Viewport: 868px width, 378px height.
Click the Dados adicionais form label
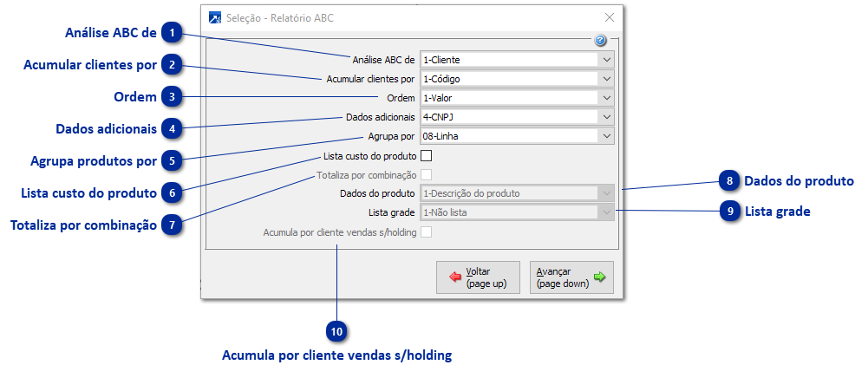pos(381,117)
